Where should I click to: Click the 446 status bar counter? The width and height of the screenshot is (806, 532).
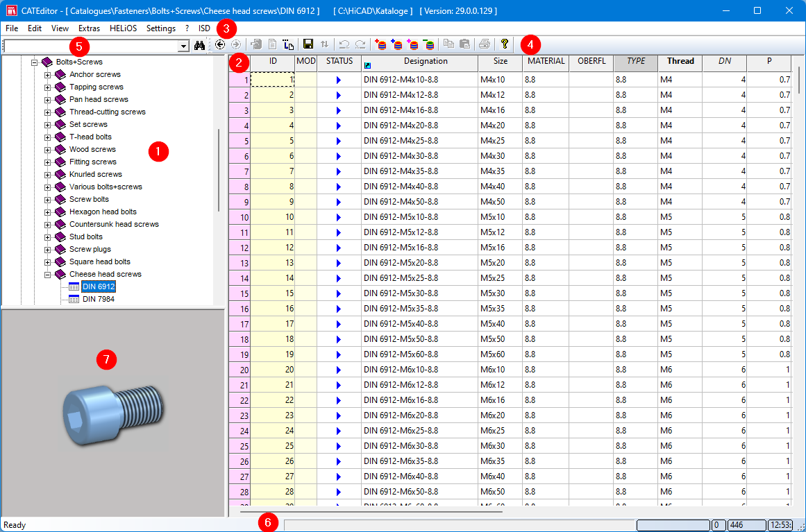(x=746, y=525)
